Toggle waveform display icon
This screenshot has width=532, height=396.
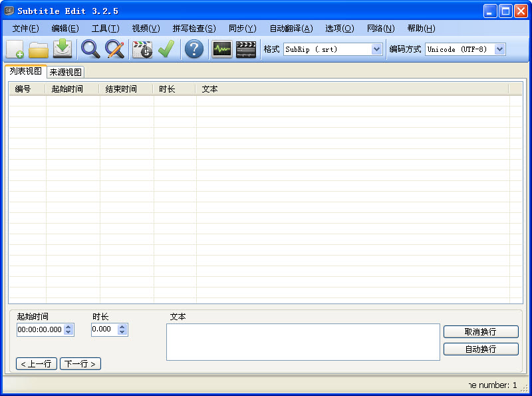pos(222,50)
